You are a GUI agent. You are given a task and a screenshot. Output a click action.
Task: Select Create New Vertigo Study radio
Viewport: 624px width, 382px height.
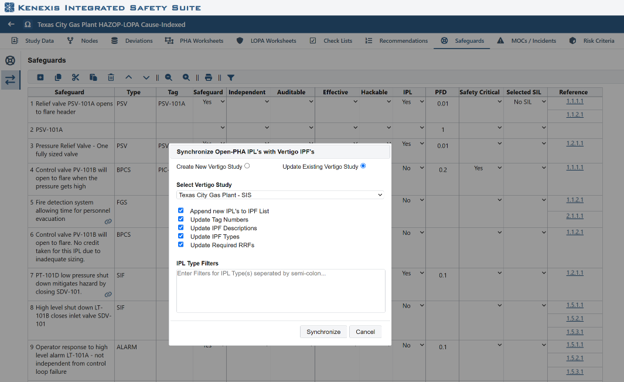pyautogui.click(x=247, y=166)
